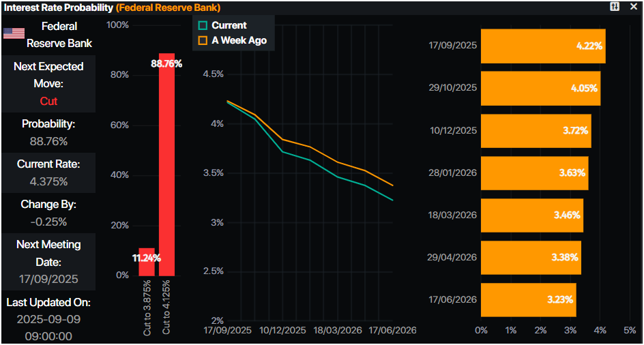
Task: Select the 17/06/2026 bar showing 3.23%
Action: 528,299
